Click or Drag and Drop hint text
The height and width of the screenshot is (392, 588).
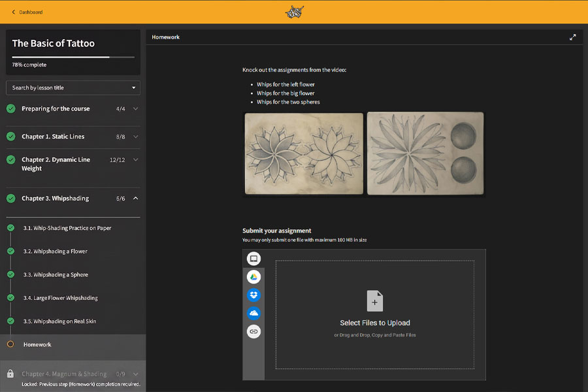pos(375,335)
